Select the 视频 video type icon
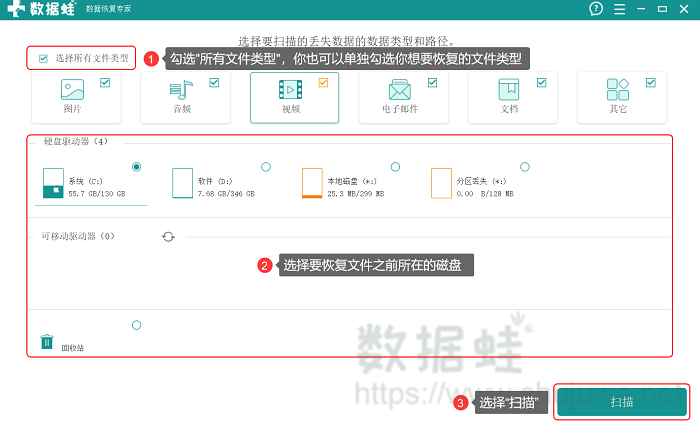The height and width of the screenshot is (426, 700). coord(291,90)
